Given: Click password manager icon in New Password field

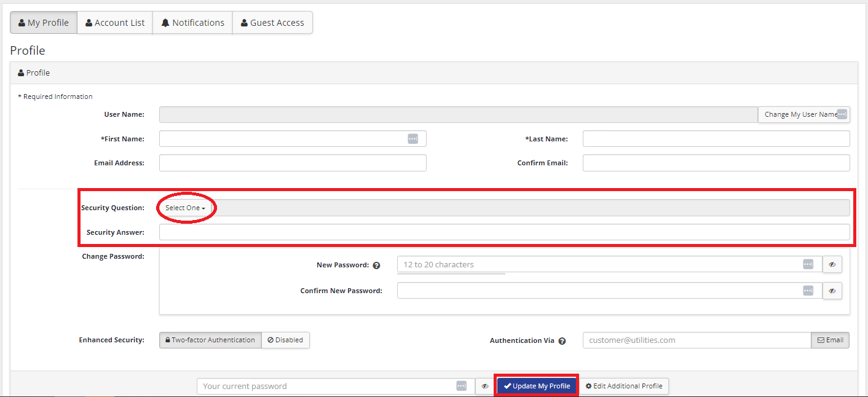Looking at the screenshot, I should (808, 264).
